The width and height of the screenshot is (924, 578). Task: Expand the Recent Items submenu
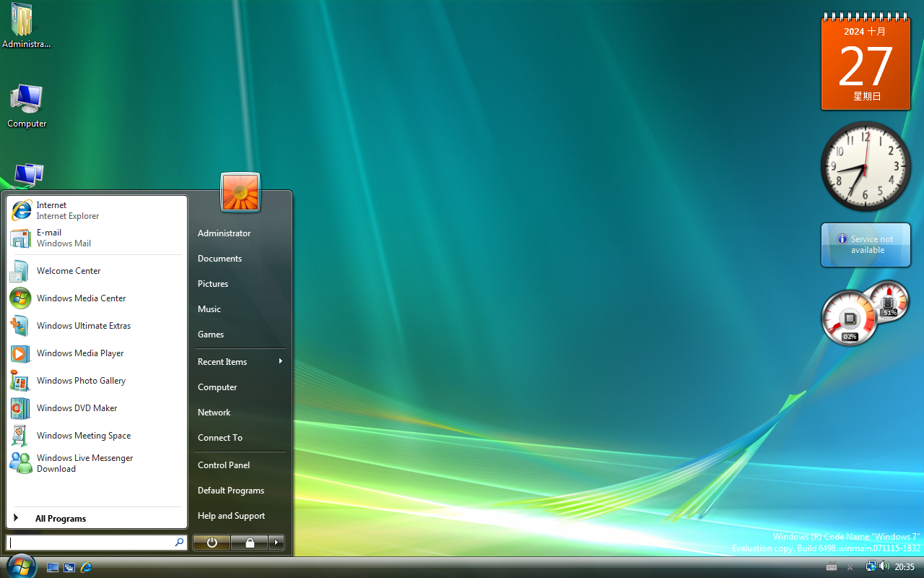pos(240,362)
